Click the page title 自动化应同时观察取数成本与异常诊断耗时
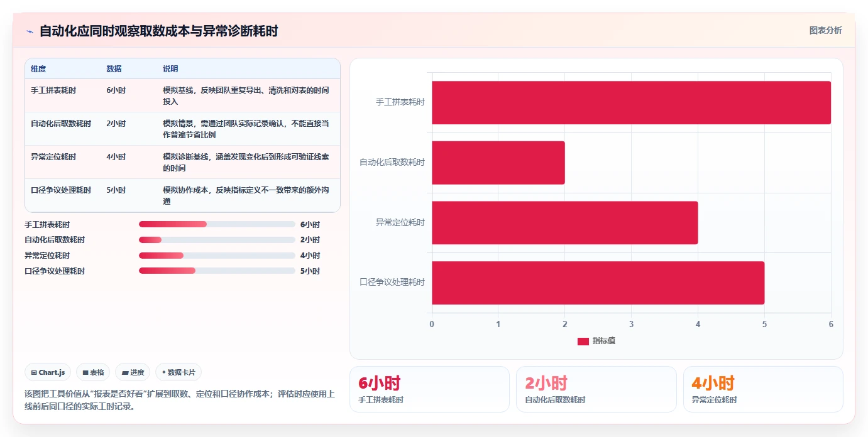This screenshot has height=437, width=868. pyautogui.click(x=158, y=31)
